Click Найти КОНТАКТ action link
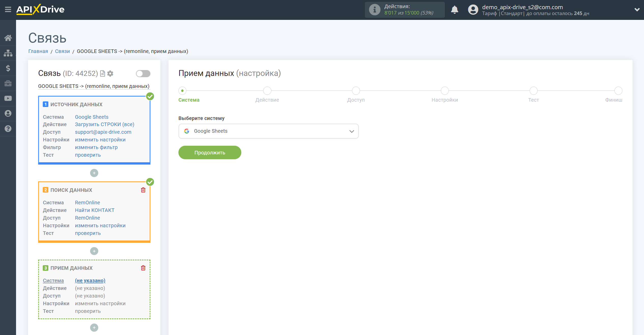644x335 pixels. point(95,210)
